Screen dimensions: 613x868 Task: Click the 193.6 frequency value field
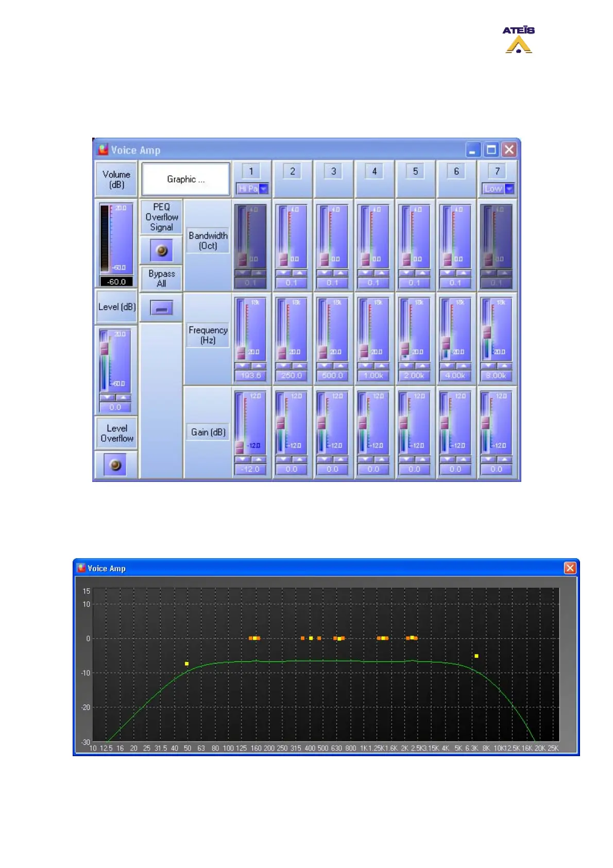(251, 376)
